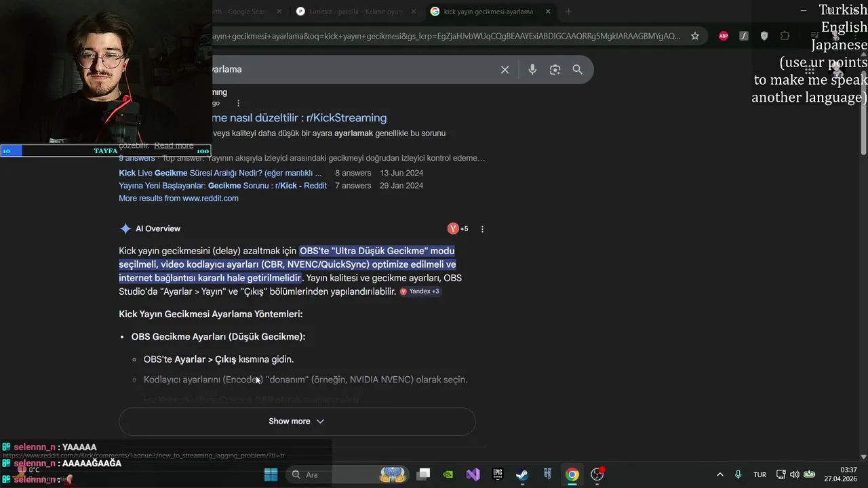Click the TAYFA progress bar overlay
Screen dimensions: 868x488
coord(106,150)
